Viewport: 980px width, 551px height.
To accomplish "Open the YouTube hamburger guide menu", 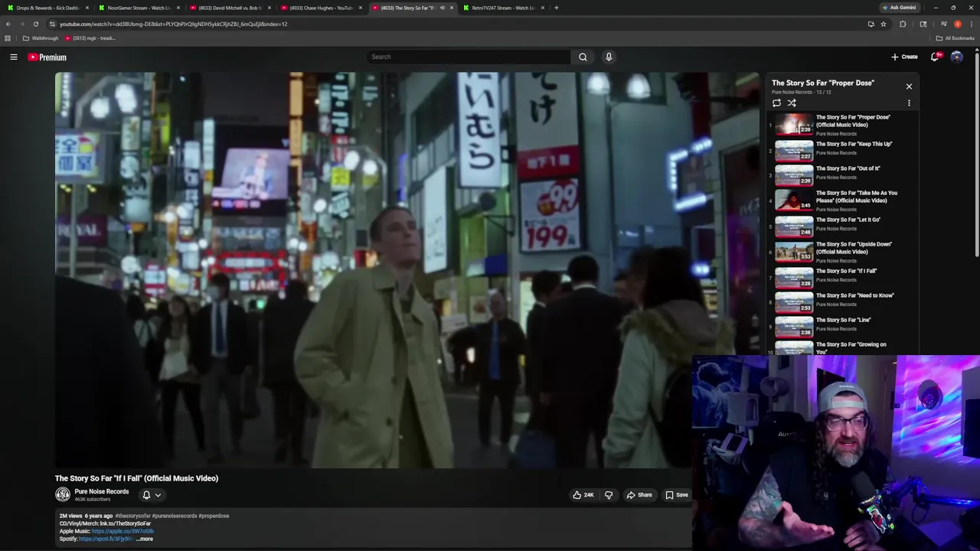I will click(13, 57).
